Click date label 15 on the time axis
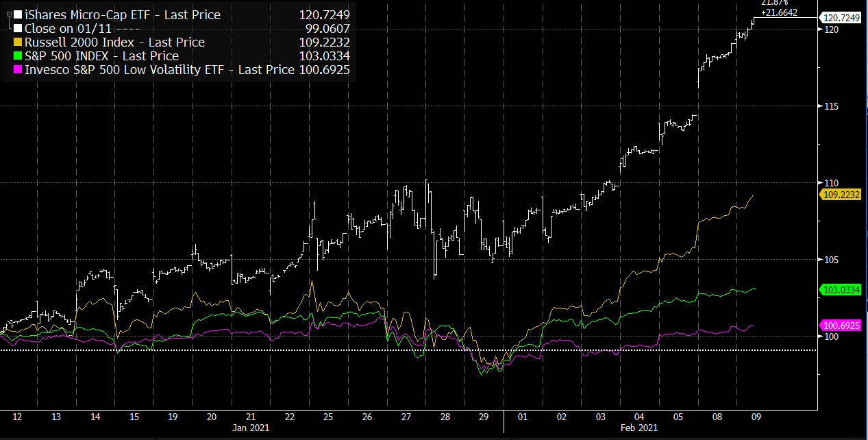The width and height of the screenshot is (868, 440). (x=134, y=416)
